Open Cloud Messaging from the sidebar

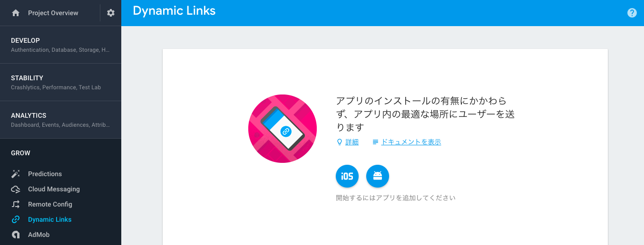coord(54,189)
